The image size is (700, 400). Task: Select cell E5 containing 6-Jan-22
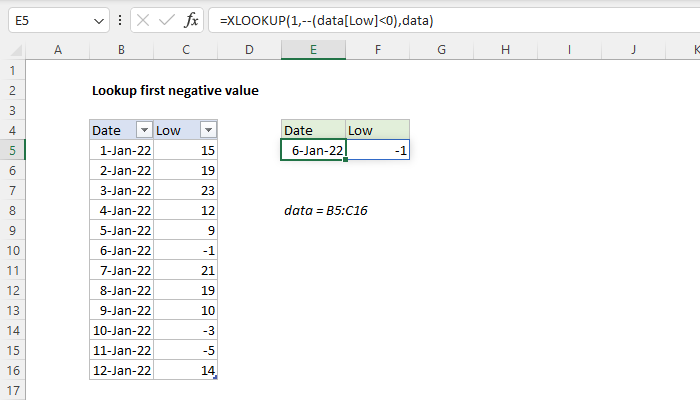click(x=313, y=150)
